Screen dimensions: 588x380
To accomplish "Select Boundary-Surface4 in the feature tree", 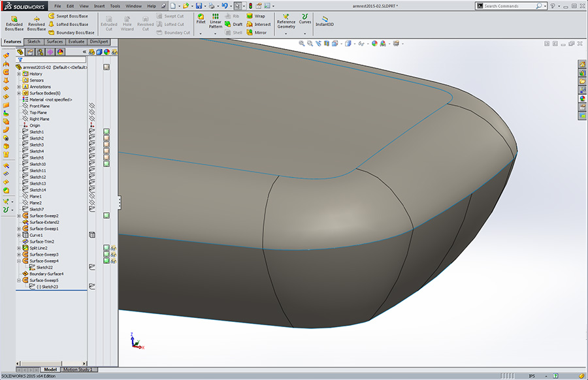I will pyautogui.click(x=46, y=274).
